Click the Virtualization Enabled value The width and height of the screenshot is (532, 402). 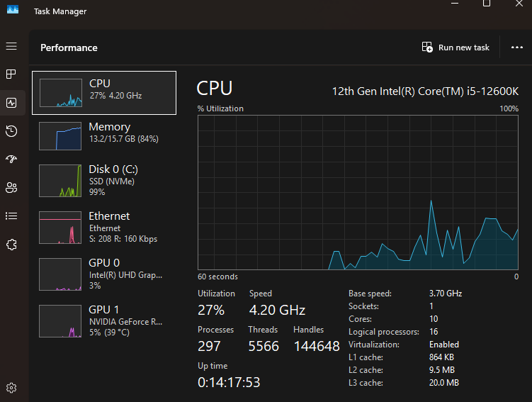443,345
